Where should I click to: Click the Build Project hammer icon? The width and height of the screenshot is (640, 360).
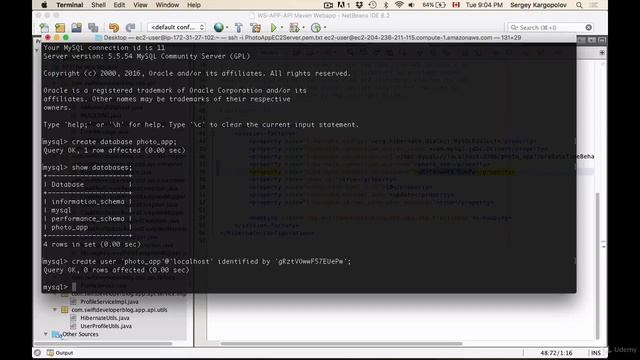point(239,27)
